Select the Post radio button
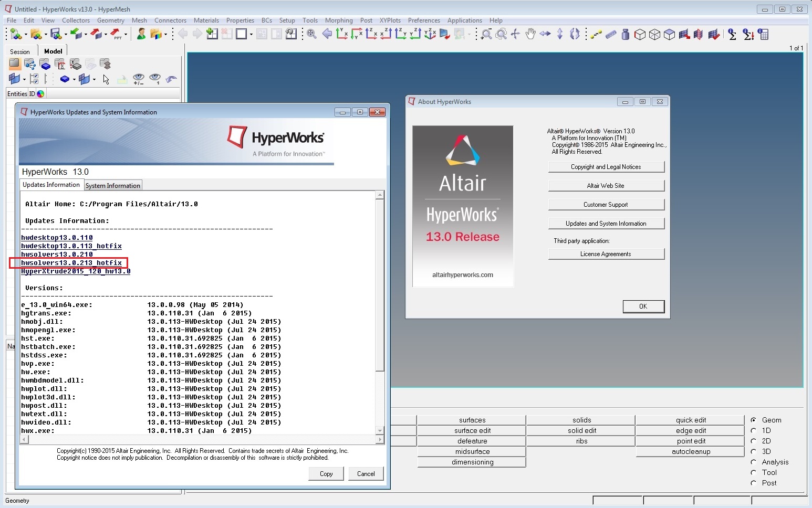The width and height of the screenshot is (812, 508). click(753, 483)
